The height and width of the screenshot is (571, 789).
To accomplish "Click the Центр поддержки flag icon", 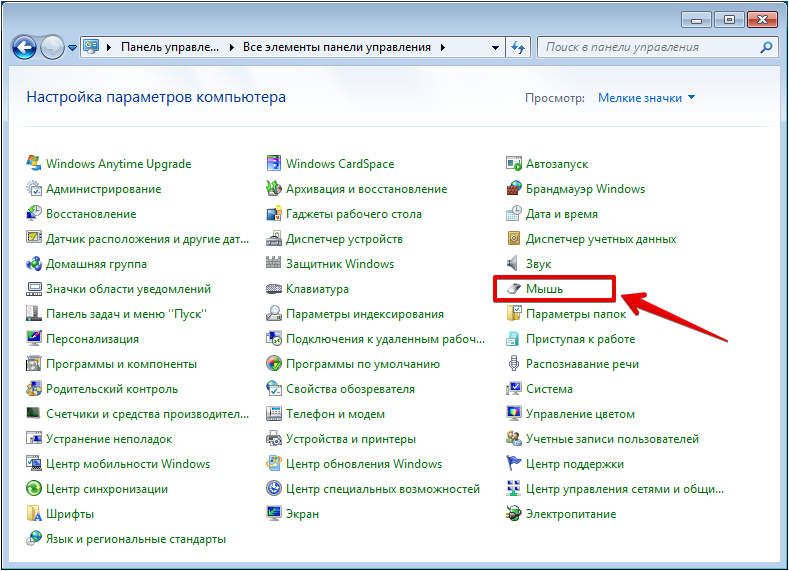I will [x=514, y=463].
